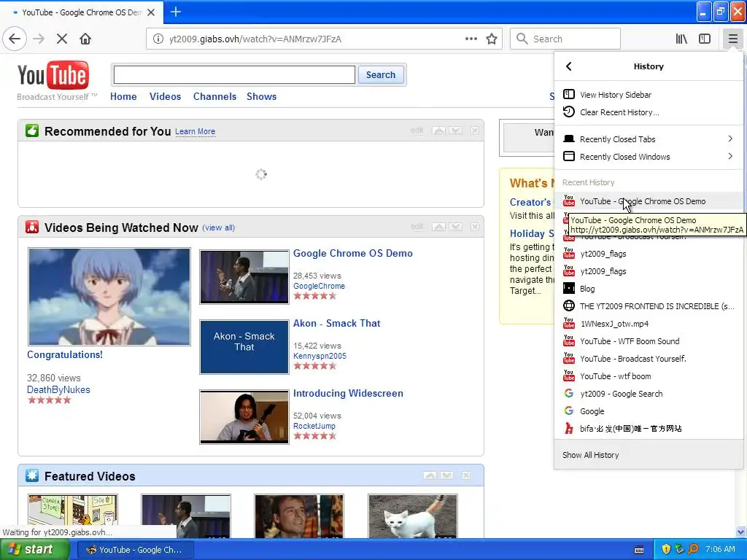
Task: Close Videos Being Watched Now module
Action: pos(475,227)
